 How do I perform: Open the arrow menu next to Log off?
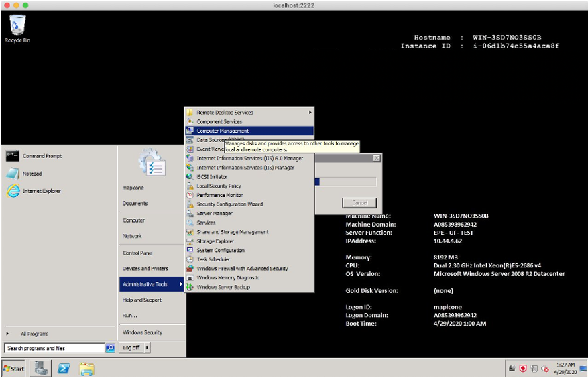147,348
